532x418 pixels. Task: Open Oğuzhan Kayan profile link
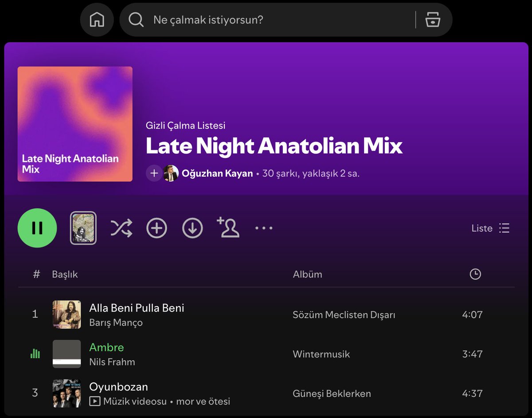tap(217, 174)
